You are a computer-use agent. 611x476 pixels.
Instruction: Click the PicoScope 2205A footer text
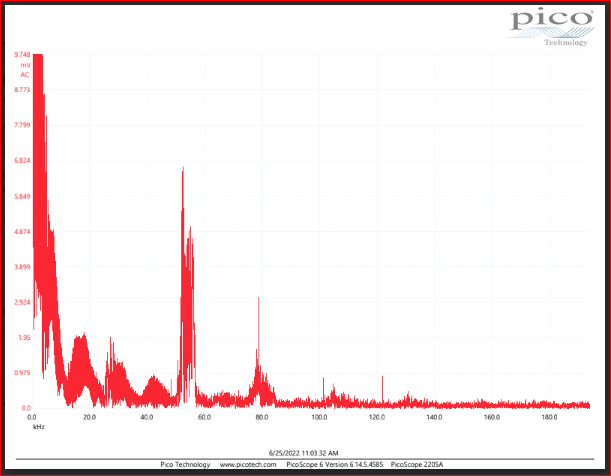417,465
